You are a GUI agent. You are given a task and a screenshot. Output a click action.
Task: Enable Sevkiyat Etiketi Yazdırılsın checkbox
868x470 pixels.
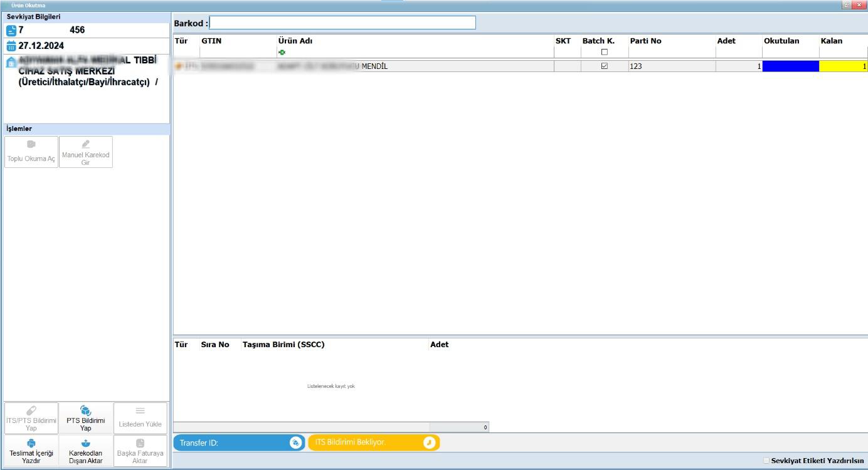pos(766,461)
